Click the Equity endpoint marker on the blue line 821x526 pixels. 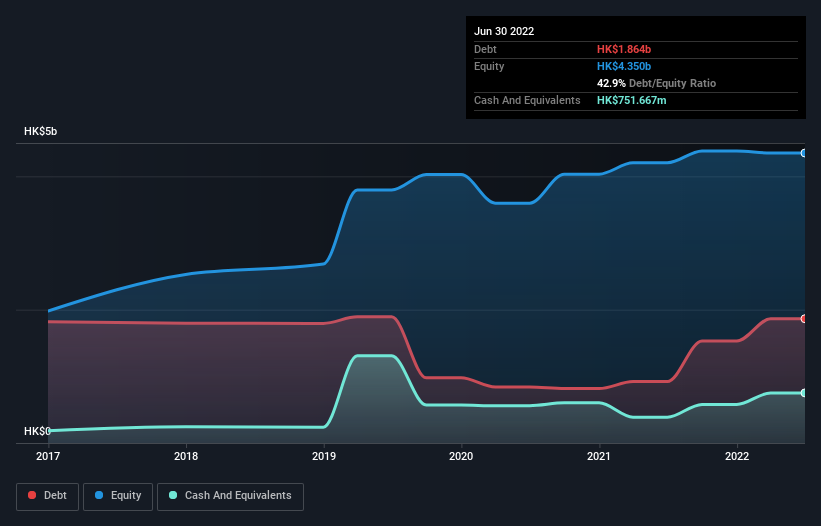804,153
